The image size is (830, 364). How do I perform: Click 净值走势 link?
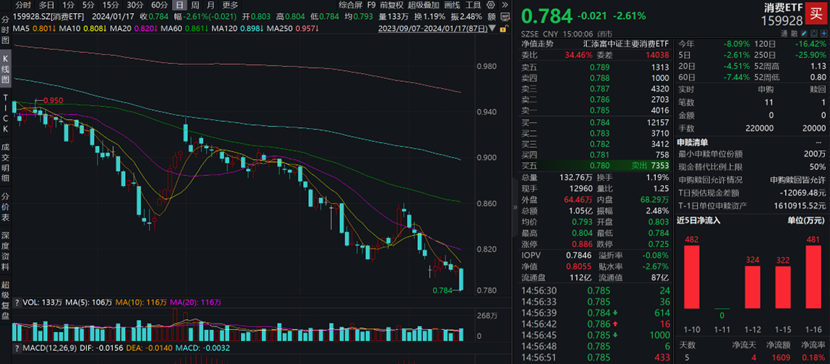click(537, 44)
